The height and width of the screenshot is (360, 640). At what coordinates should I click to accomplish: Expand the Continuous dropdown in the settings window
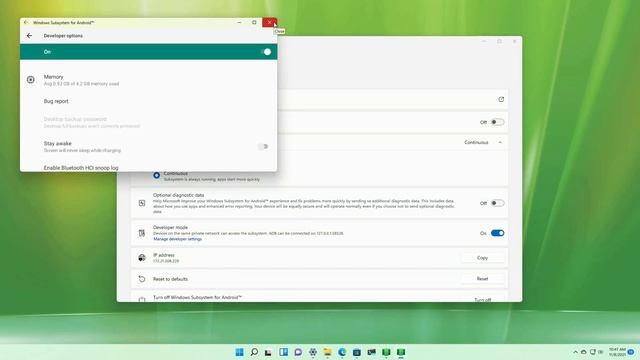(483, 142)
